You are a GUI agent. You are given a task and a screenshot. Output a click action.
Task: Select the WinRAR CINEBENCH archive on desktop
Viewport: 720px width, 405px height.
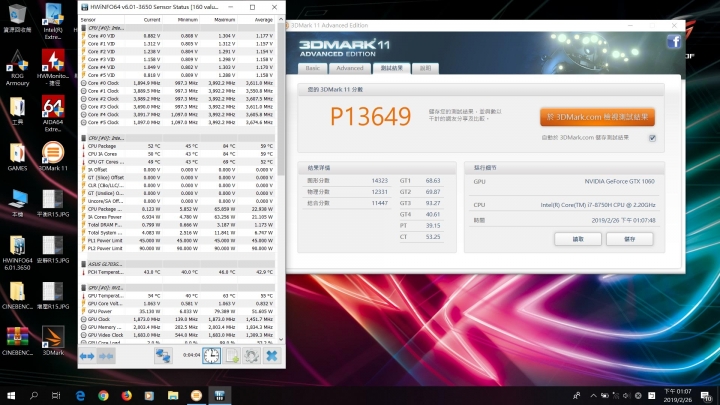click(x=17, y=341)
